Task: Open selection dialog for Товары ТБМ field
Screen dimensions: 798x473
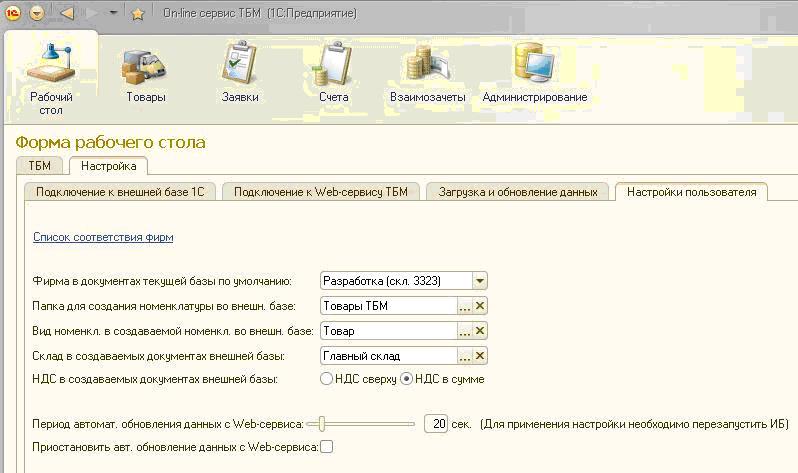Action: tap(465, 306)
